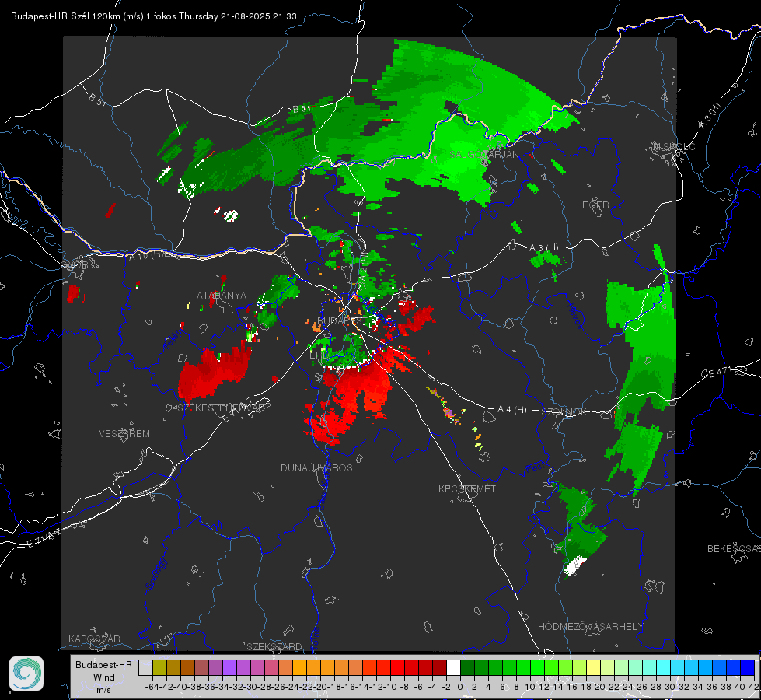Select the light grey first legend swatch
This screenshot has height=700, width=761.
(x=145, y=668)
